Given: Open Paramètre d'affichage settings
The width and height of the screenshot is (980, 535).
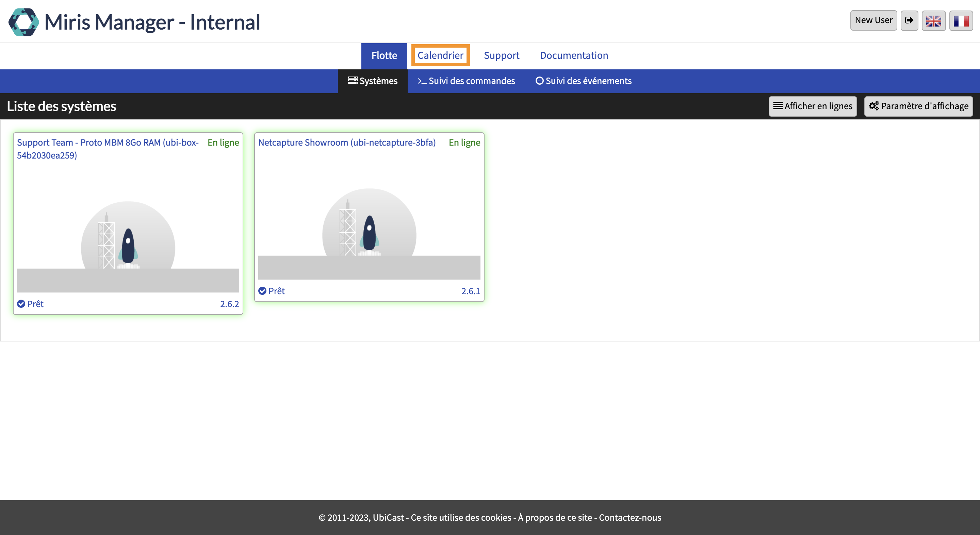Looking at the screenshot, I should point(918,106).
